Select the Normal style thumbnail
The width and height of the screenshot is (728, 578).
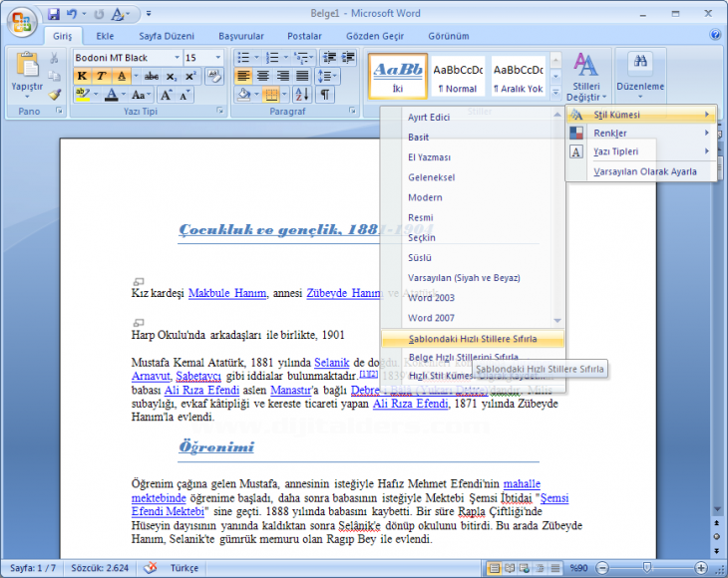pos(459,77)
